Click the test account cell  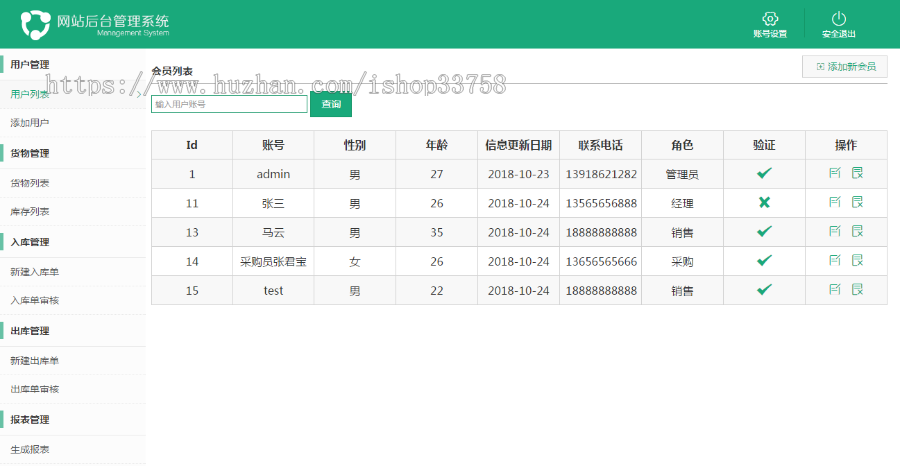click(273, 290)
